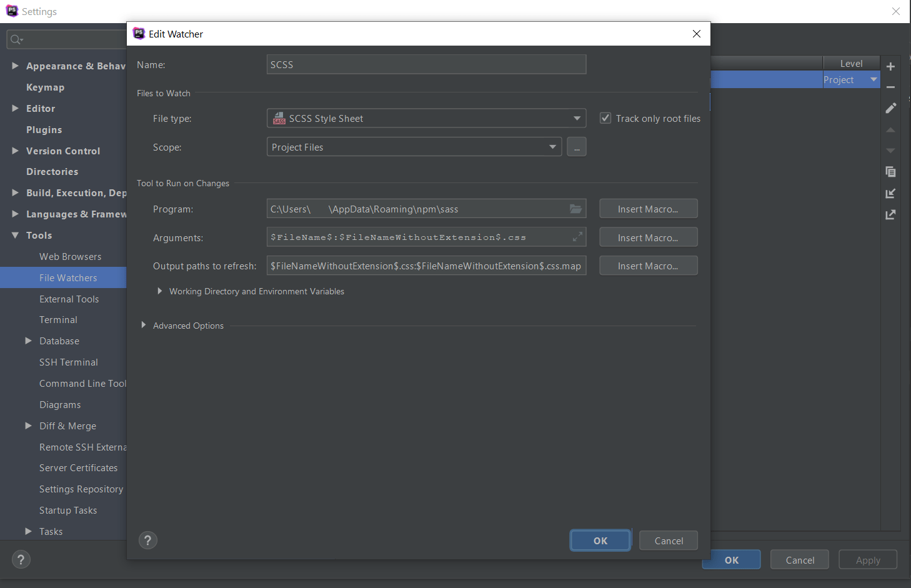Expand Languages & Frameworks node
The height and width of the screenshot is (588, 911).
(15, 214)
